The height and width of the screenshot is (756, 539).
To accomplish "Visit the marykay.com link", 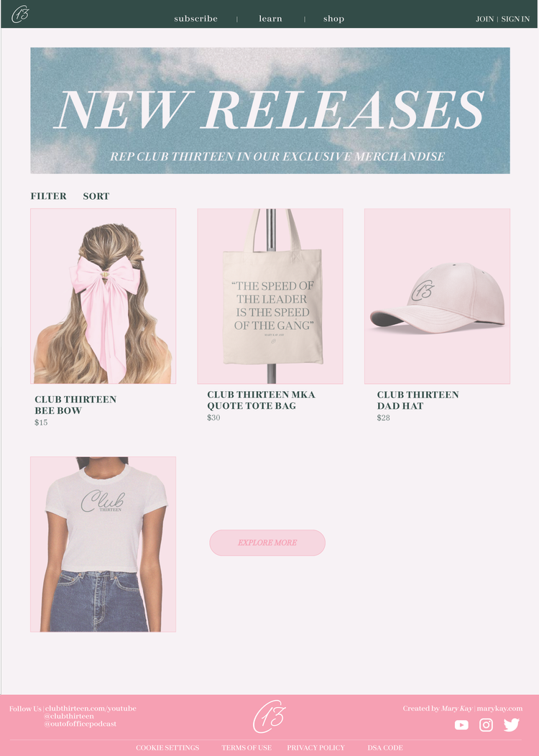I will [x=499, y=709].
